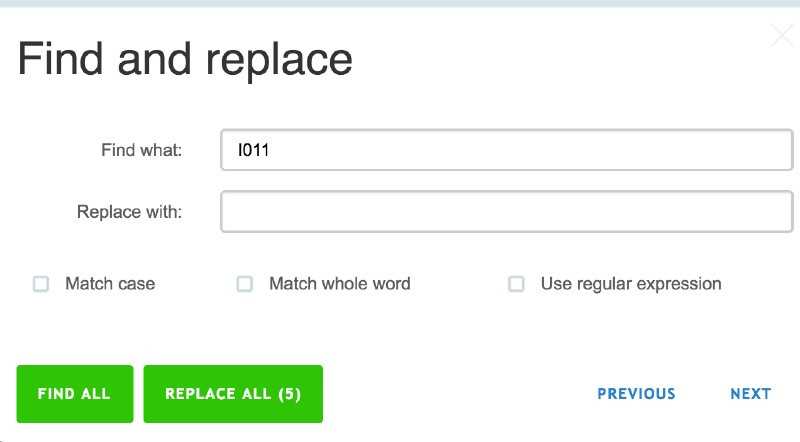Close the Find and replace dialog
Screen dimensions: 800x442
pyautogui.click(x=782, y=37)
